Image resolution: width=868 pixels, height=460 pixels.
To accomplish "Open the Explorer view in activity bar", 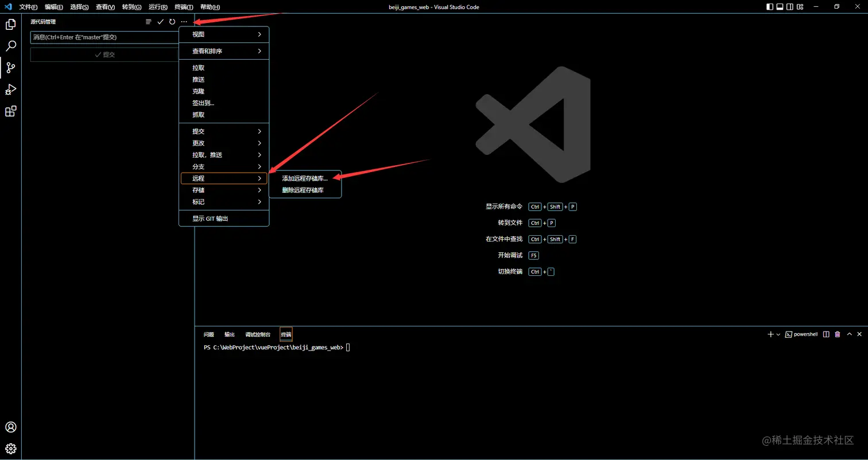I will (x=10, y=24).
